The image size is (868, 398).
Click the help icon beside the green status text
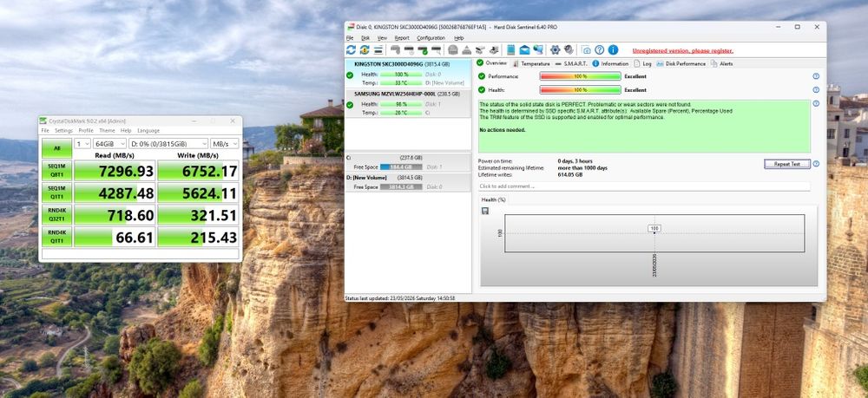pos(815,103)
